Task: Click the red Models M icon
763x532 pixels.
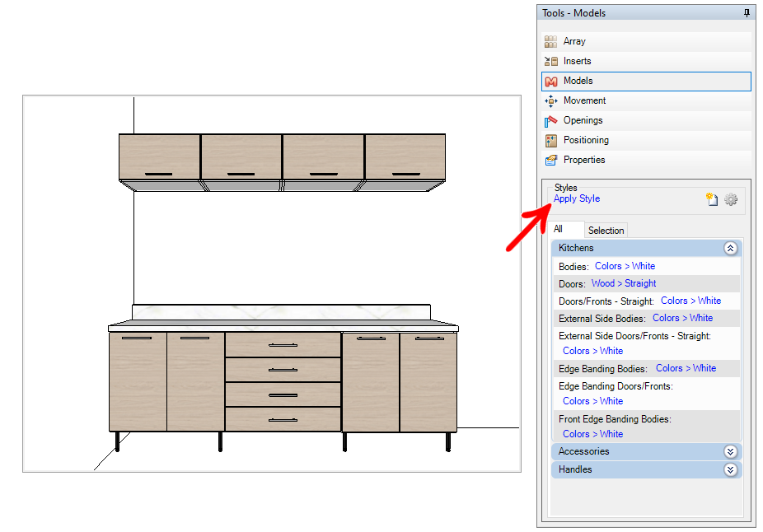Action: (x=551, y=82)
